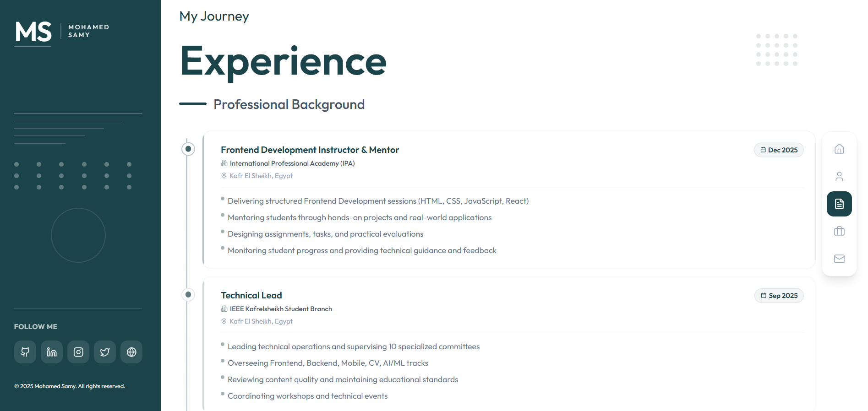Open the Instagram social icon

tap(78, 352)
